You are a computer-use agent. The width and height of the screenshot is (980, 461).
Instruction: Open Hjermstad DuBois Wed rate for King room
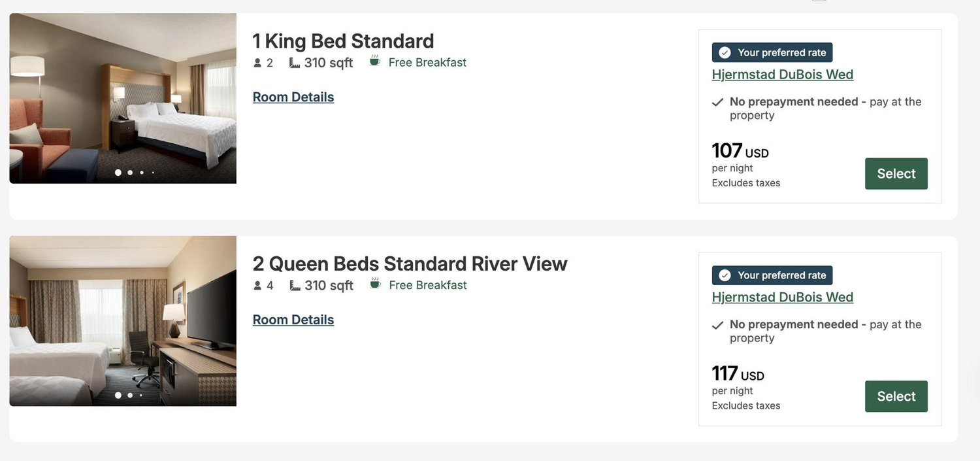pyautogui.click(x=783, y=75)
